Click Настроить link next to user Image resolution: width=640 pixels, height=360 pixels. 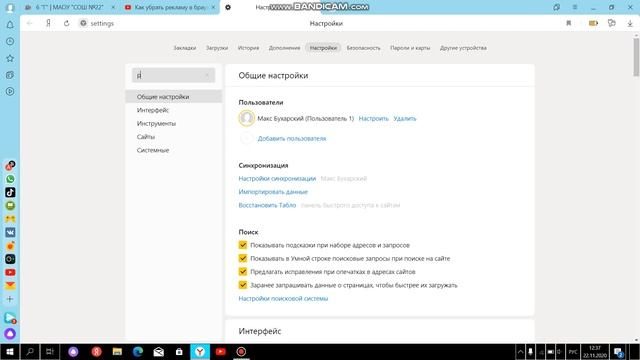pyautogui.click(x=373, y=119)
